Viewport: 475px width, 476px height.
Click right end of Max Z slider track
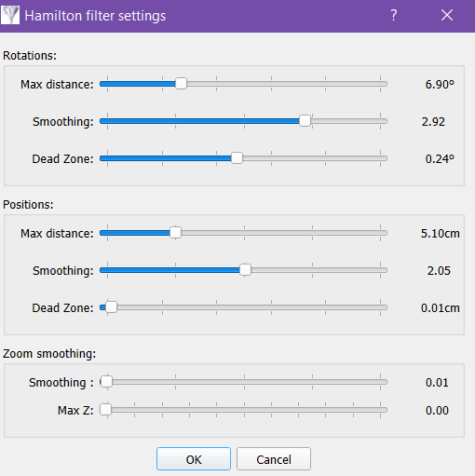(x=385, y=410)
